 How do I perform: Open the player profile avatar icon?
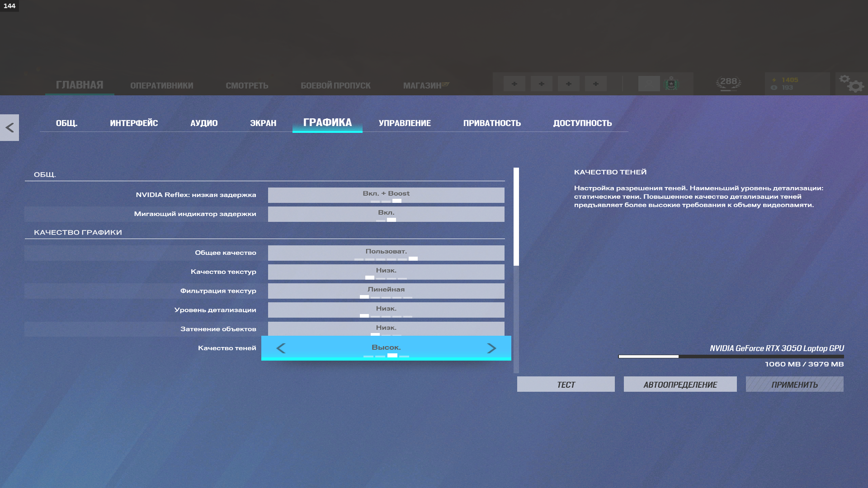click(x=649, y=84)
